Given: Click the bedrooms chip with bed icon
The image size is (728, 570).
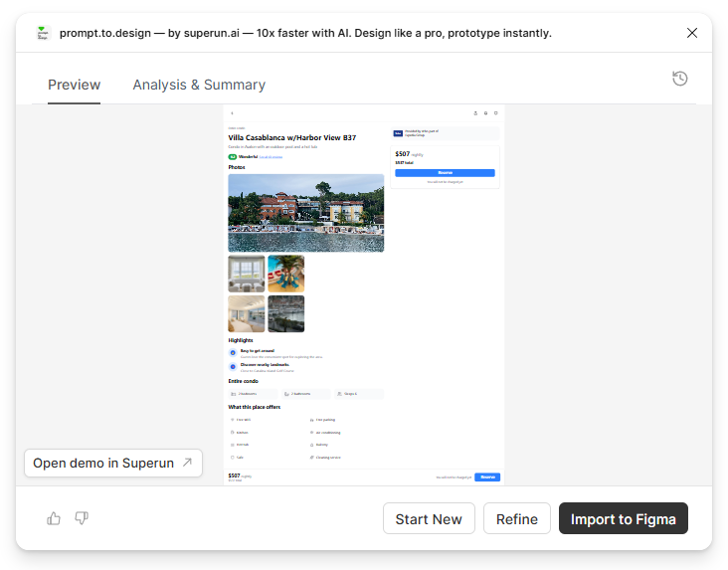Looking at the screenshot, I should [x=253, y=394].
